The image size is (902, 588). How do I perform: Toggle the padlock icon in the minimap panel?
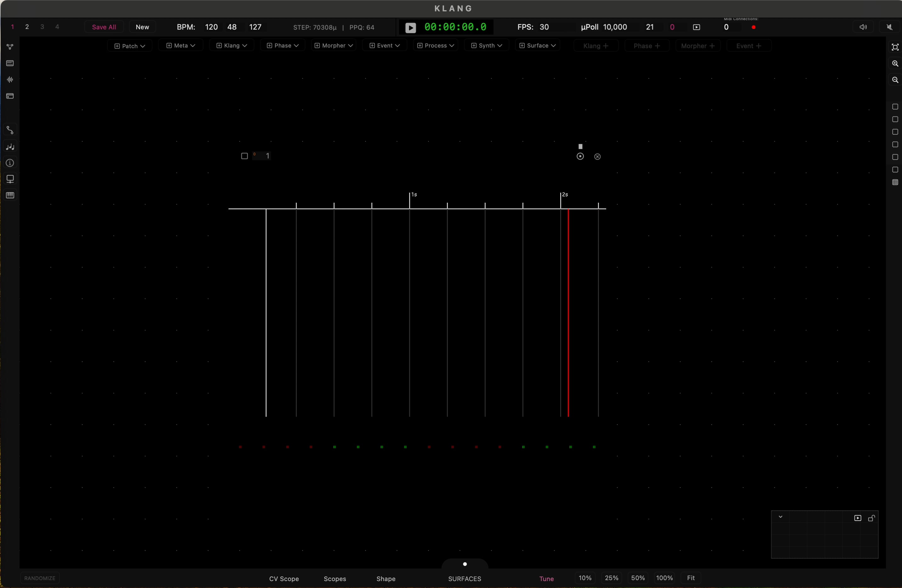coord(871,518)
